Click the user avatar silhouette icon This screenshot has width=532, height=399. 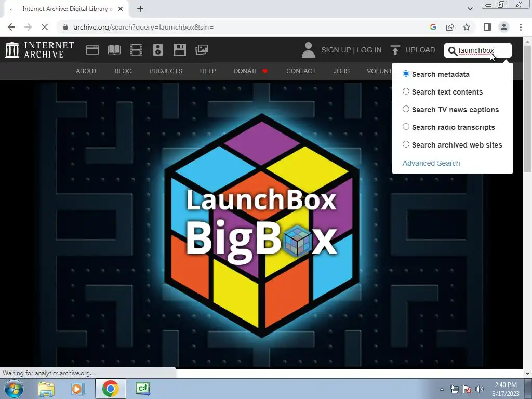point(308,50)
